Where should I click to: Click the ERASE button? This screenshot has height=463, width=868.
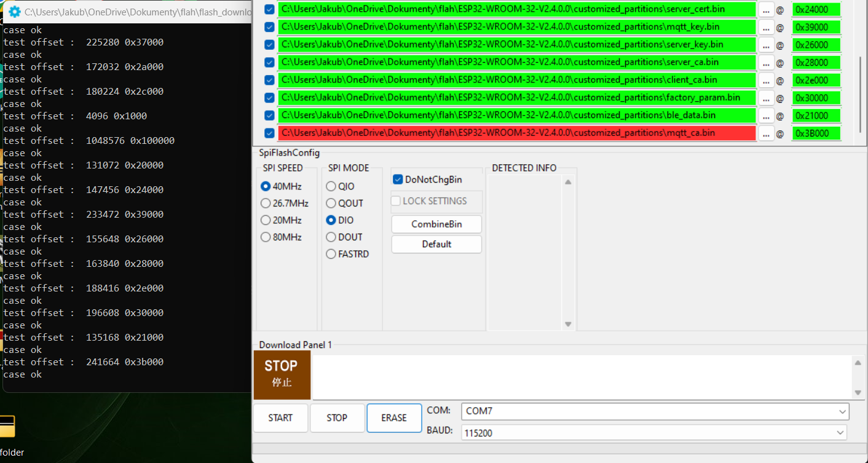pyautogui.click(x=394, y=417)
